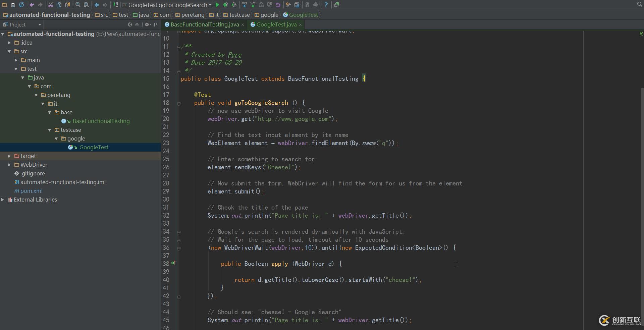644x330 pixels.
Task: Expand the target folder
Action: (9, 156)
